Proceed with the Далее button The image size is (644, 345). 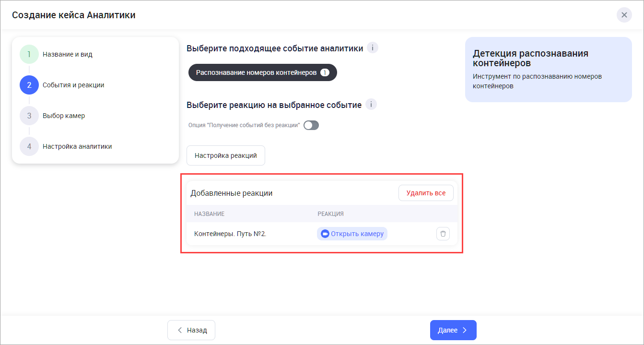(x=453, y=330)
